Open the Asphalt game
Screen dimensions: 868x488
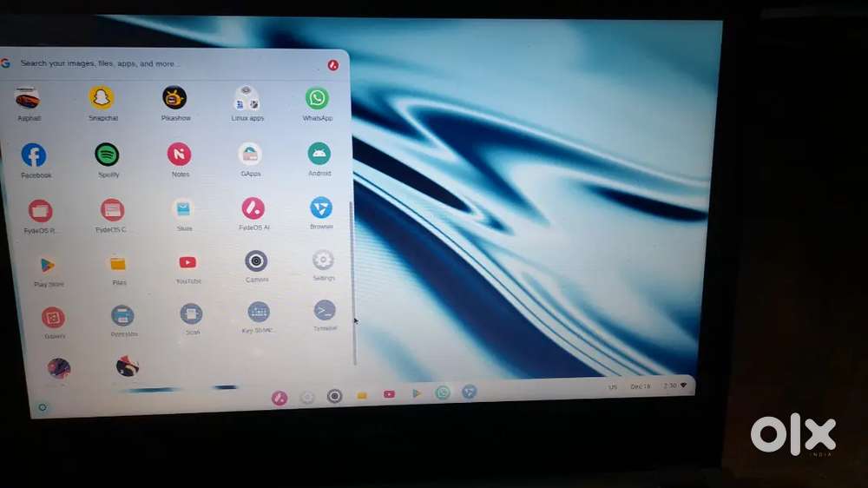coord(28,98)
